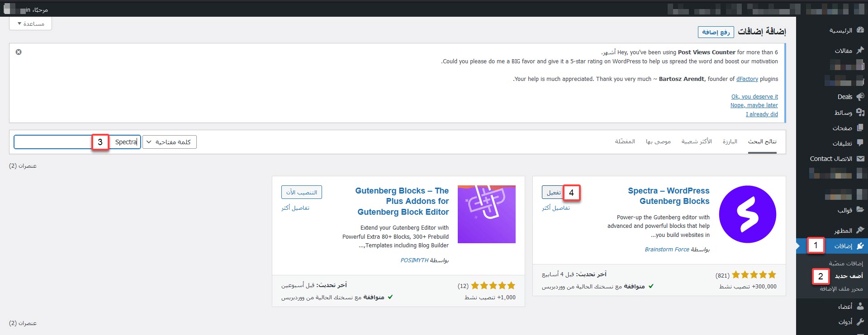Click the 'Ok, you deserve it' link
This screenshot has height=335, width=868.
(x=754, y=96)
